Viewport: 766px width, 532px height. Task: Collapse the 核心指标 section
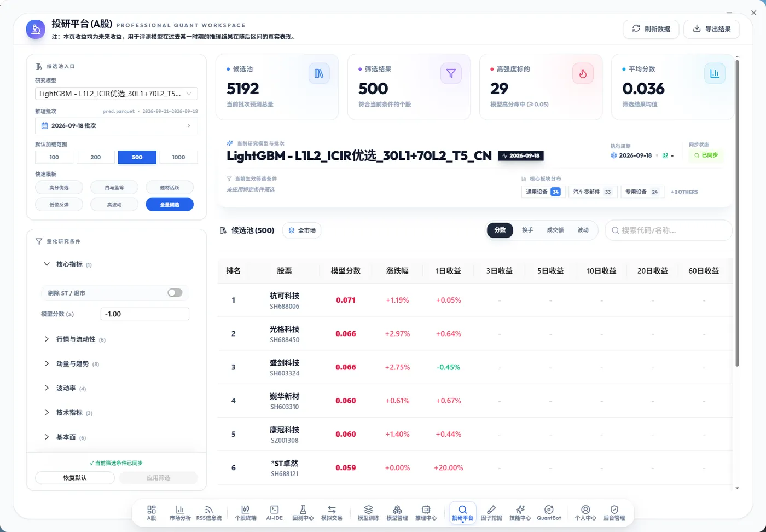click(x=68, y=264)
